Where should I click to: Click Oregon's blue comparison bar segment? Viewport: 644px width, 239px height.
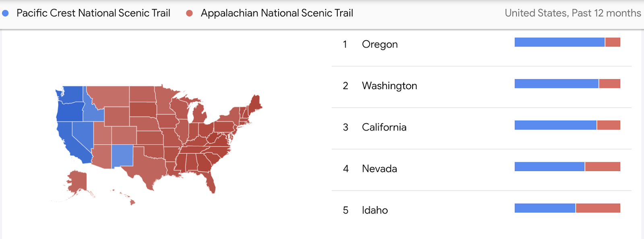559,42
